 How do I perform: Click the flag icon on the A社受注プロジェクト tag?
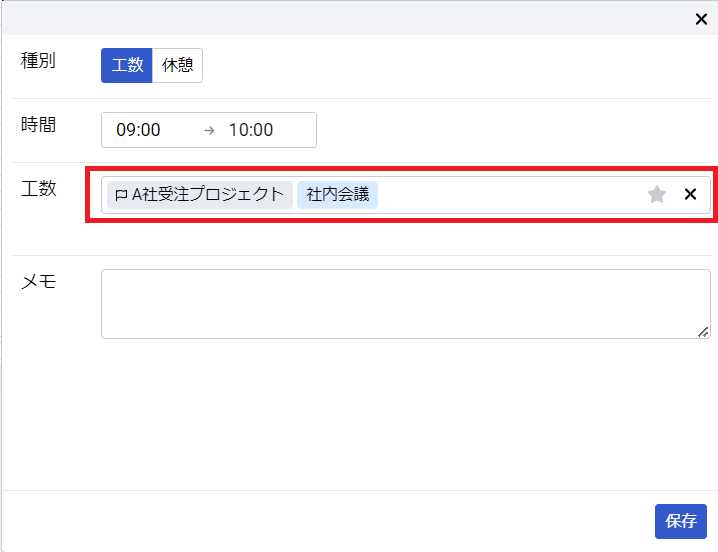121,195
